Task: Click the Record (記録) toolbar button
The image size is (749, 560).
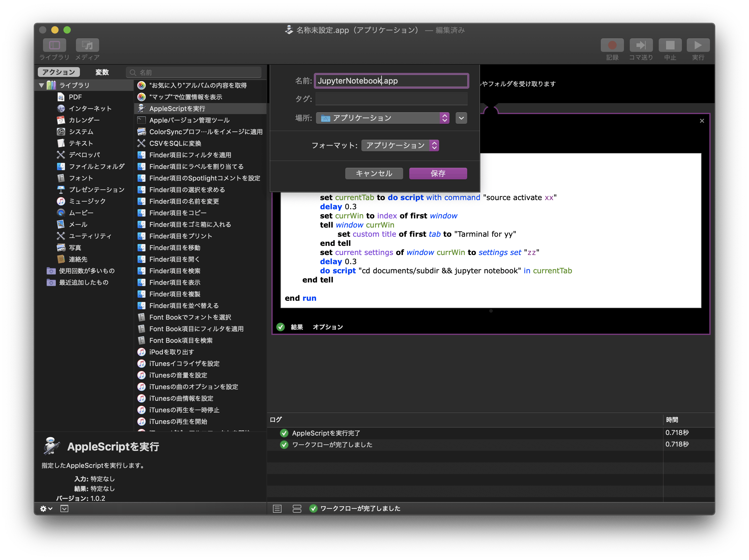Action: (x=612, y=45)
